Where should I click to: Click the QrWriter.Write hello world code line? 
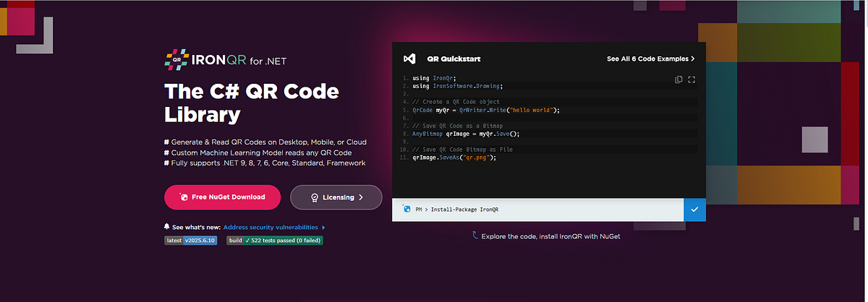click(x=486, y=110)
